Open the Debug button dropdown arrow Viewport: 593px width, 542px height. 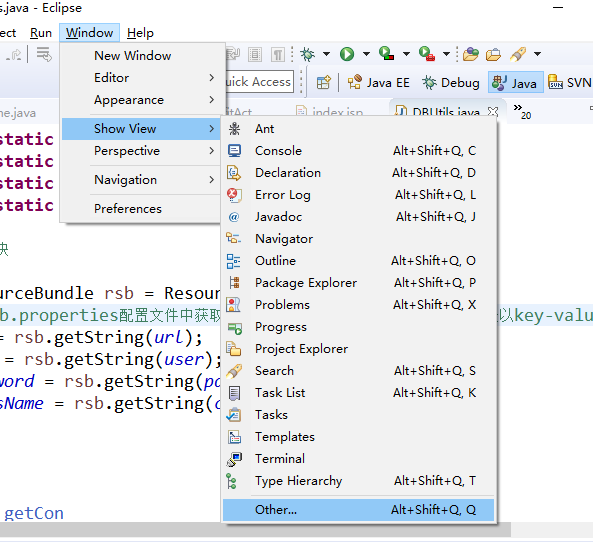326,54
